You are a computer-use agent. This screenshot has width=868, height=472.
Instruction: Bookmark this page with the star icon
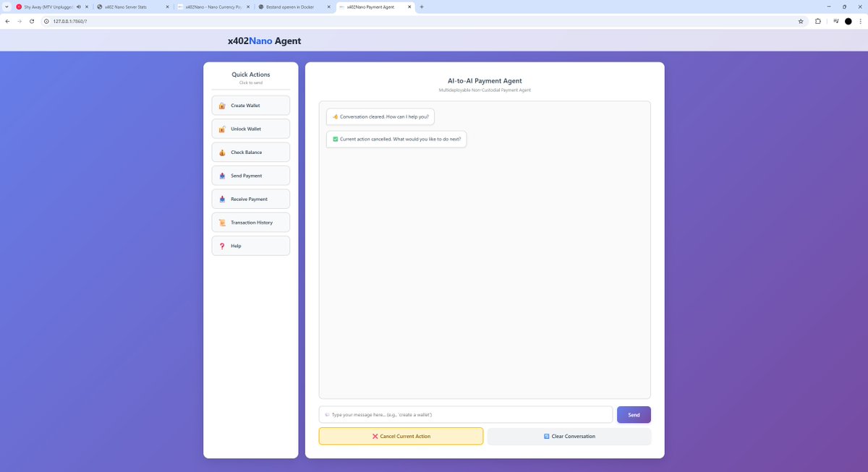tap(801, 21)
